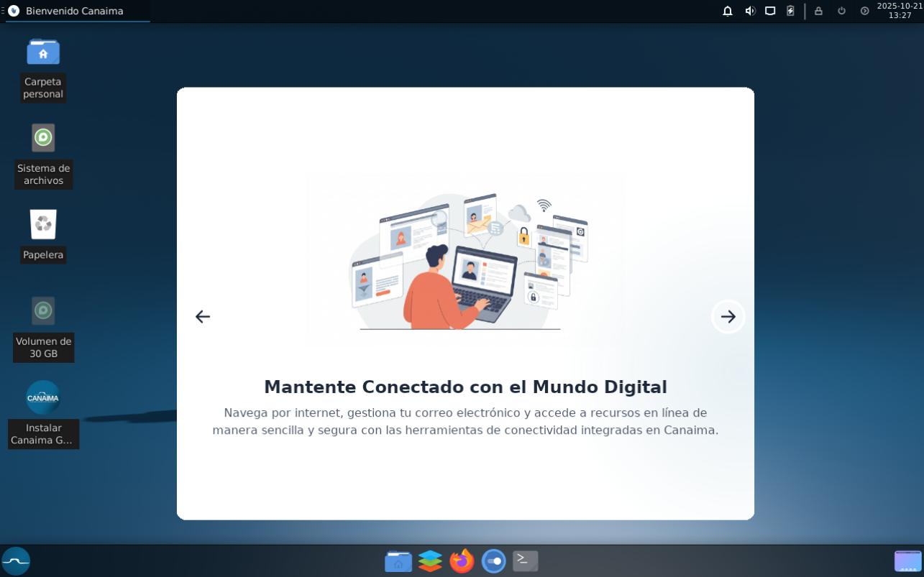The width and height of the screenshot is (924, 577).
Task: Launch terminal from the dock
Action: (525, 561)
